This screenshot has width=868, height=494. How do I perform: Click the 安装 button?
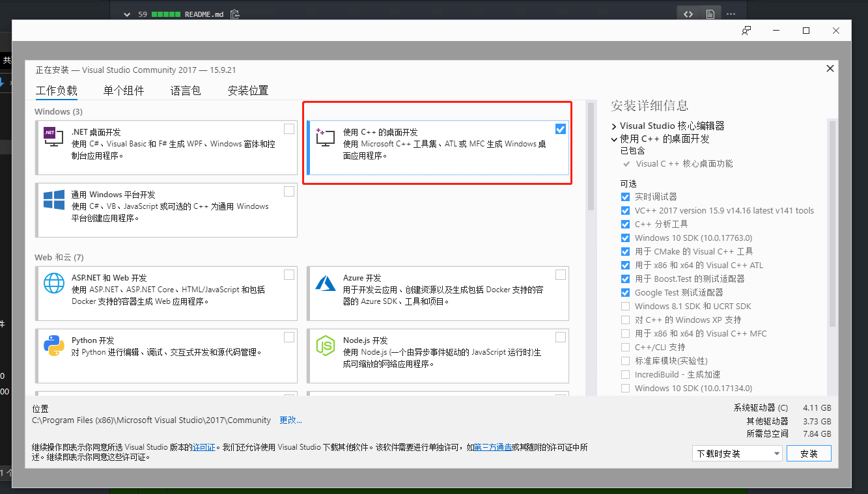[x=809, y=453]
